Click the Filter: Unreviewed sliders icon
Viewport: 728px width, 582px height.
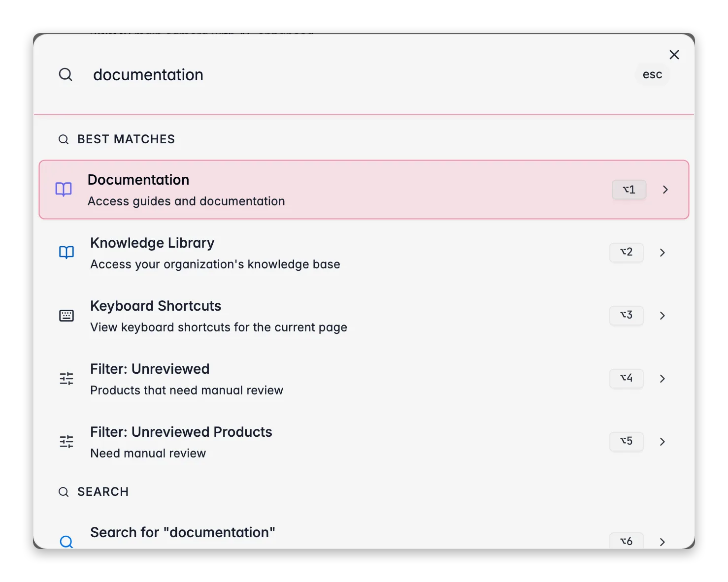66,379
